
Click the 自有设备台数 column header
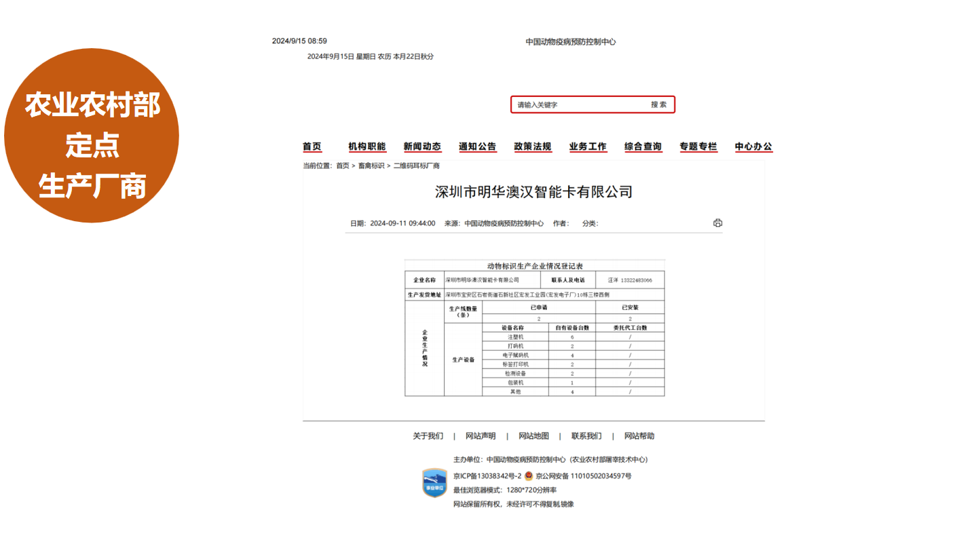[x=572, y=328]
